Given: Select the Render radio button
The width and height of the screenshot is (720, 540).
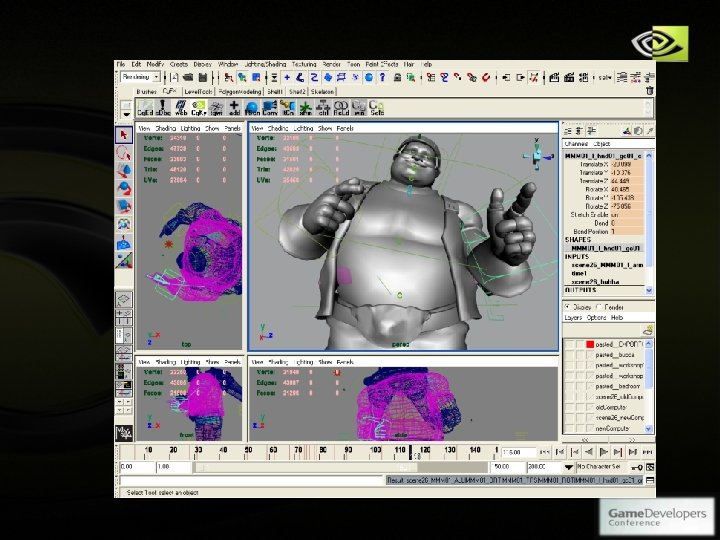Looking at the screenshot, I should 599,307.
